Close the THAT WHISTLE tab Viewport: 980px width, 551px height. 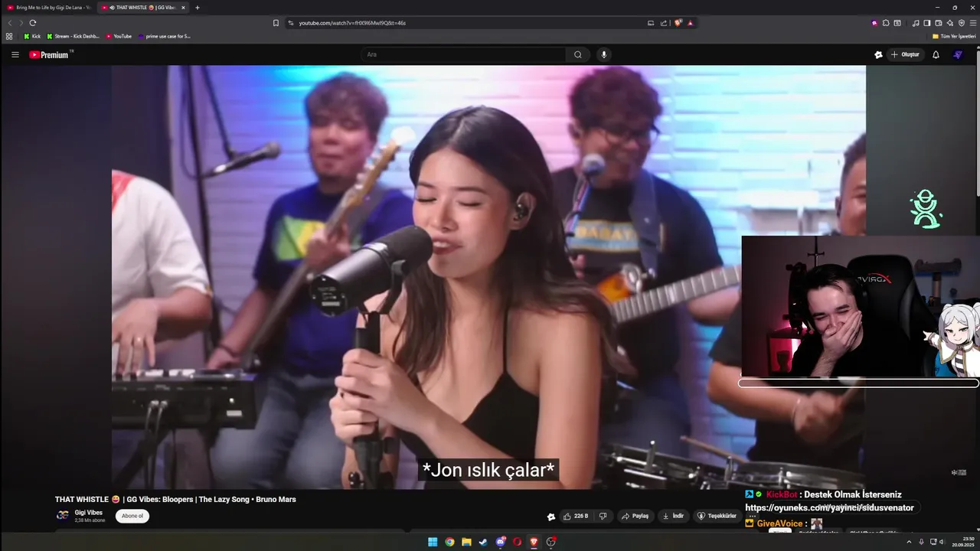[x=183, y=8]
